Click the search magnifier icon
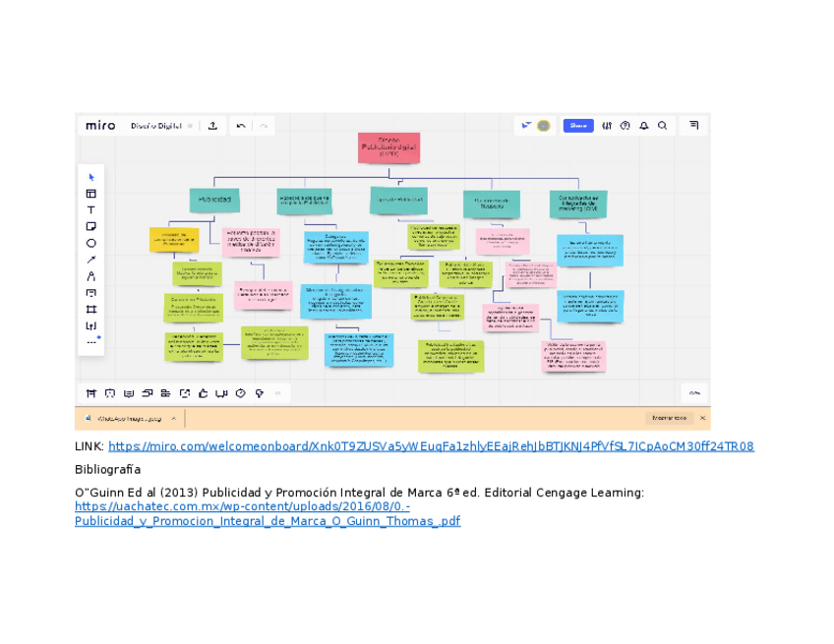 [662, 126]
